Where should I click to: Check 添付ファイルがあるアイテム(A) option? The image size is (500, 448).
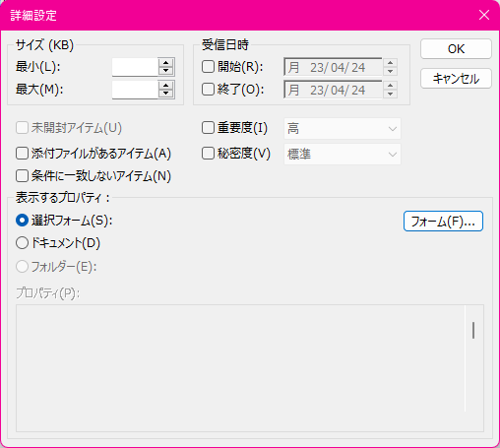pyautogui.click(x=22, y=154)
